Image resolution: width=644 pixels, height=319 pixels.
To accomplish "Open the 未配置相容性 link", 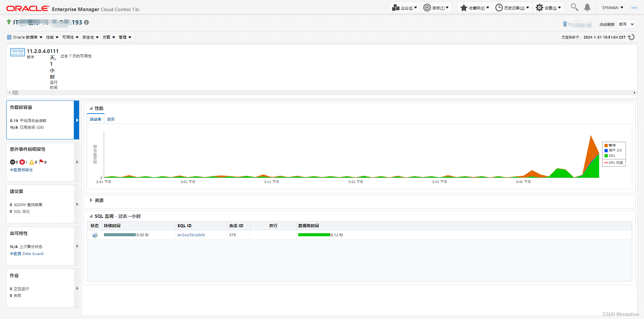I will point(21,170).
